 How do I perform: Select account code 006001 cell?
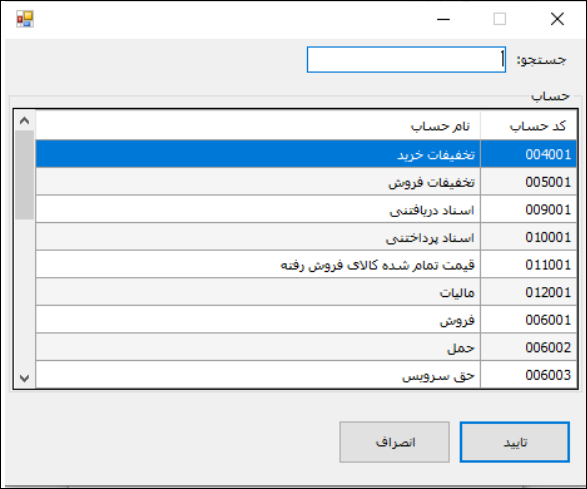[x=529, y=320]
